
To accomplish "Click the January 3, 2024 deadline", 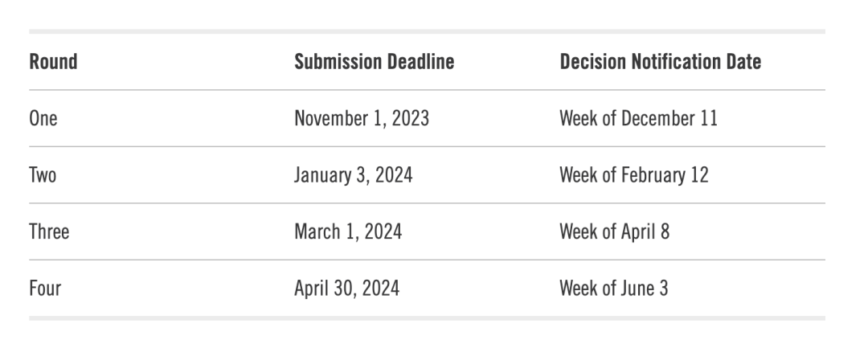I will [x=353, y=175].
